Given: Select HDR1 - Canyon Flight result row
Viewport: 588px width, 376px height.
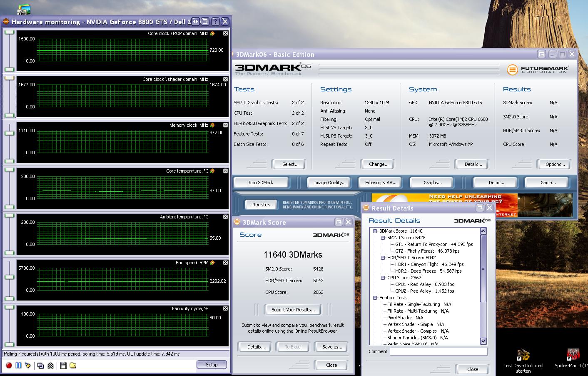Looking at the screenshot, I should [429, 264].
